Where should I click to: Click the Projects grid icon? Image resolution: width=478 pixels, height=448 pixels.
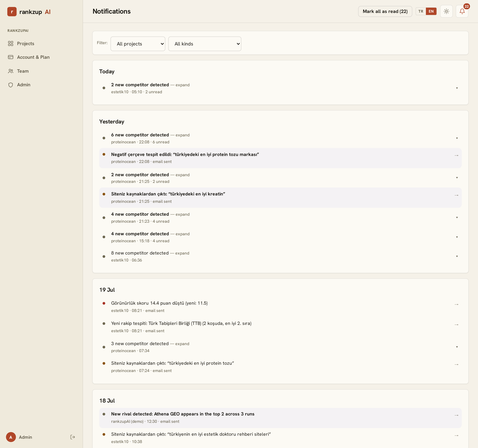pos(11,43)
